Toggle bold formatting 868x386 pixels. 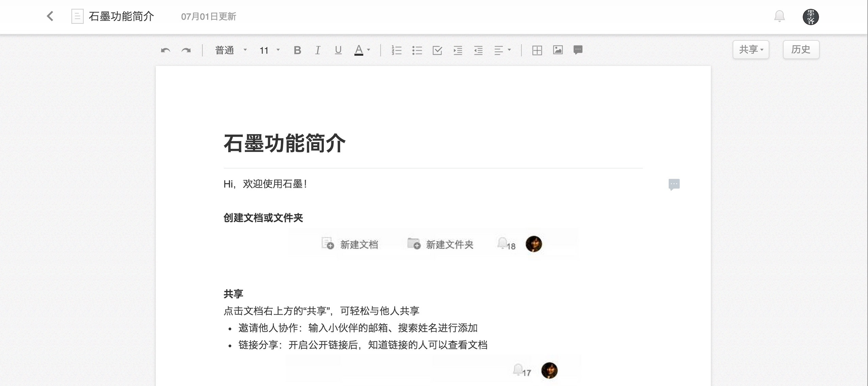point(297,50)
